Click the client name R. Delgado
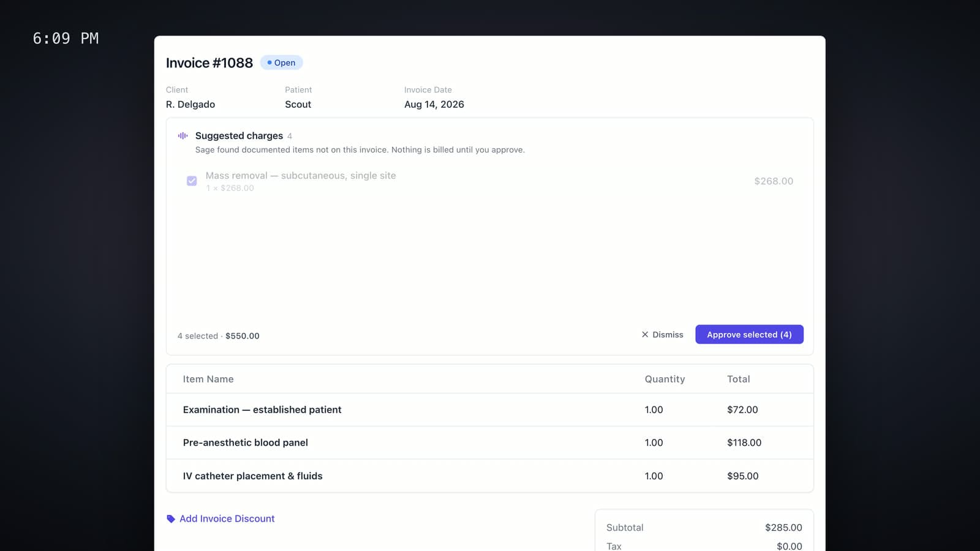 [x=190, y=104]
